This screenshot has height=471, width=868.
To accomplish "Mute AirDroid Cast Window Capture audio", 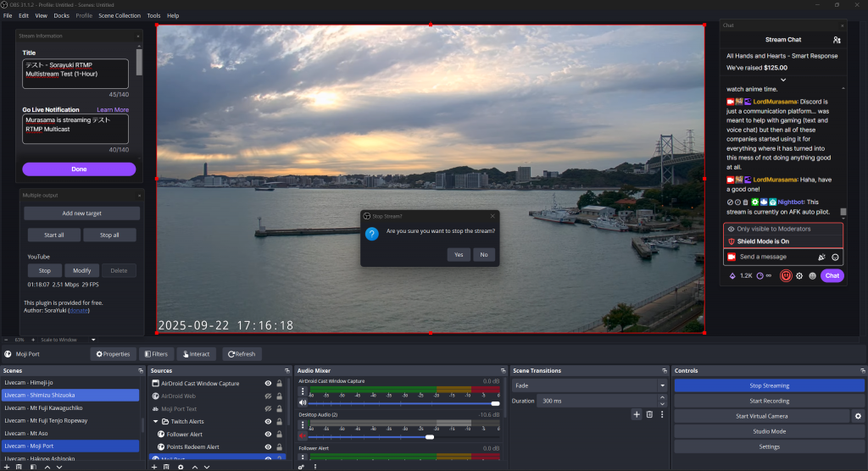I will (x=303, y=402).
